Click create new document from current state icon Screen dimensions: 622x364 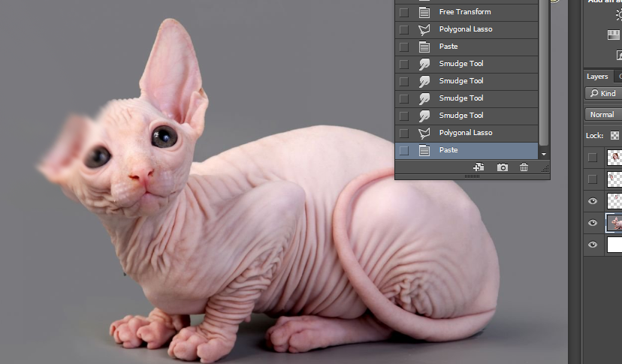pyautogui.click(x=479, y=167)
